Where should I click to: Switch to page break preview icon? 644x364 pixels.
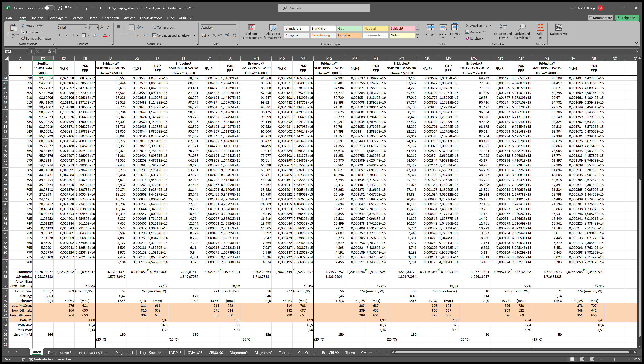click(x=592, y=359)
